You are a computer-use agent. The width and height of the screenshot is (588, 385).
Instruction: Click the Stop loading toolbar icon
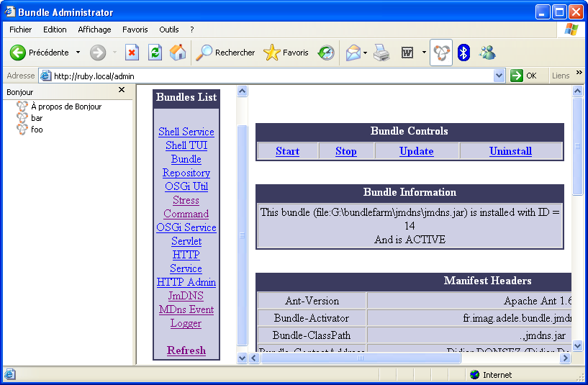[x=132, y=53]
